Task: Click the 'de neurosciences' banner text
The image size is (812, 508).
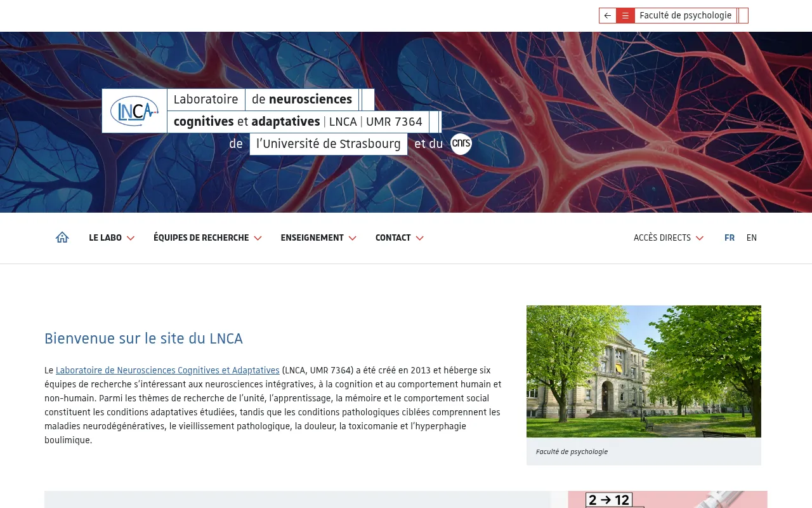Action: click(x=302, y=100)
